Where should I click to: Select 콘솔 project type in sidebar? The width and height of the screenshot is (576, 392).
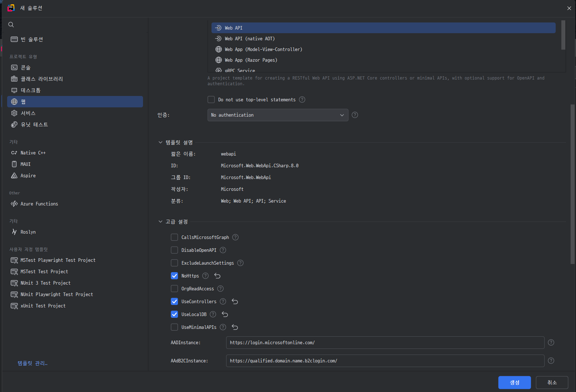[26, 67]
